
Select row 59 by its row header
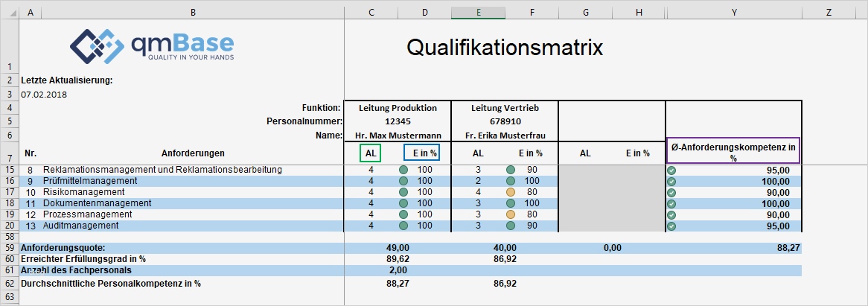[9, 247]
